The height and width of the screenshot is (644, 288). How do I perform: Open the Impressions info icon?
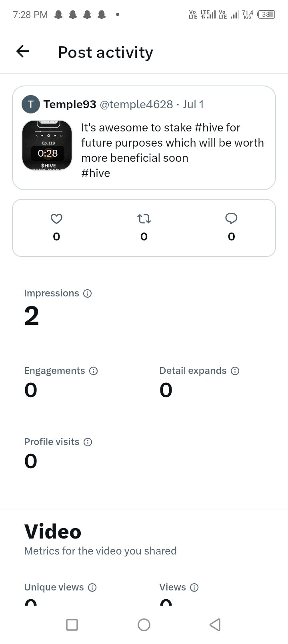pos(87,293)
